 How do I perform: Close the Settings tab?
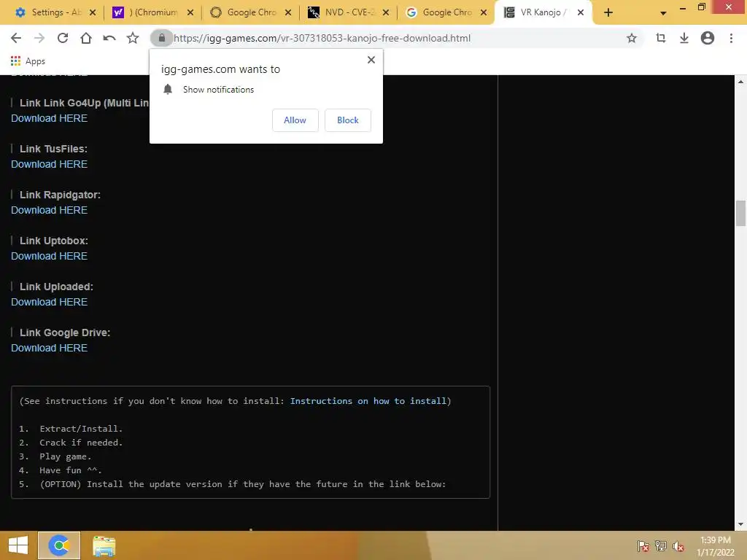click(x=93, y=13)
